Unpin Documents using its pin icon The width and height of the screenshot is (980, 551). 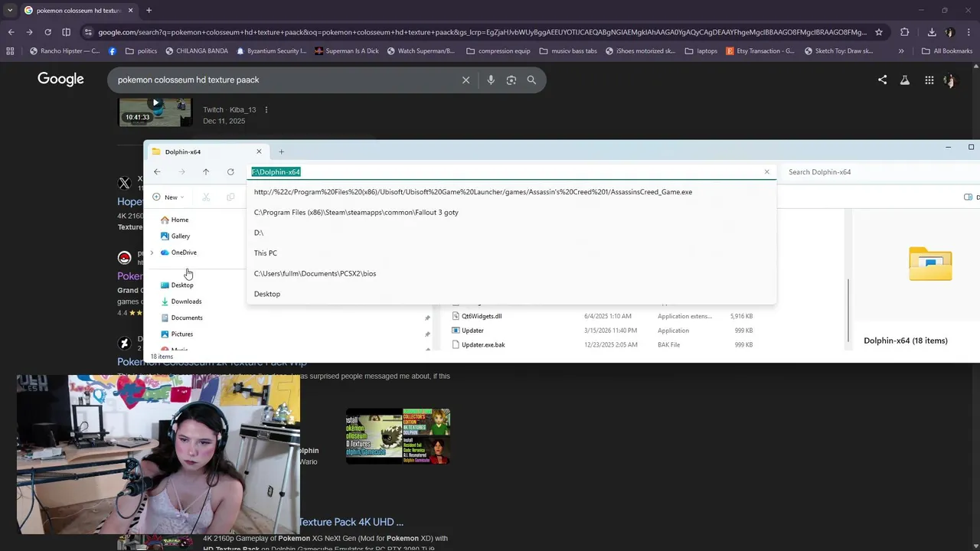(427, 318)
